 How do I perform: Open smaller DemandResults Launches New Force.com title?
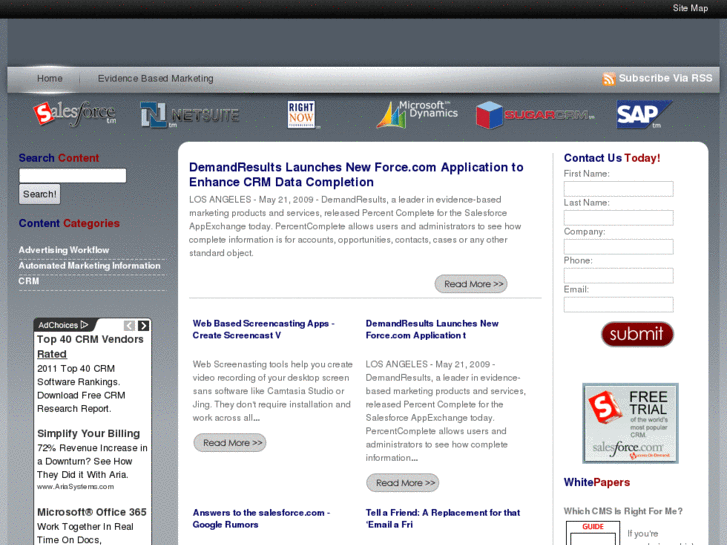pos(432,329)
